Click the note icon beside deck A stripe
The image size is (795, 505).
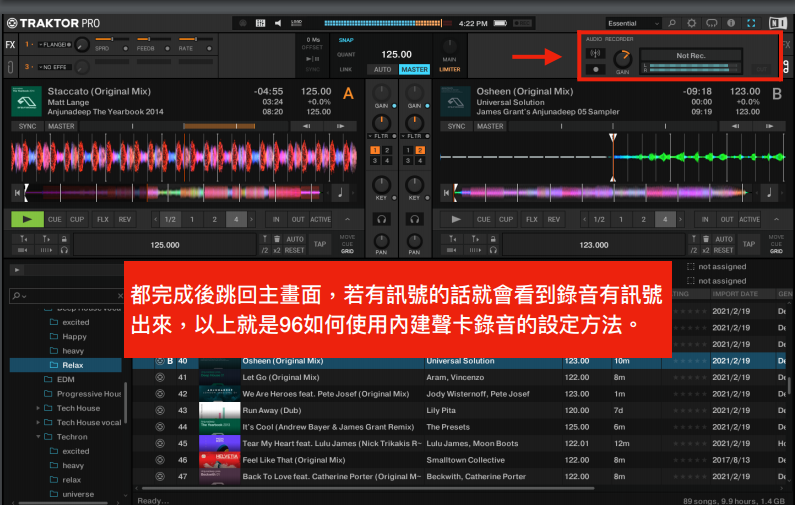tap(340, 193)
